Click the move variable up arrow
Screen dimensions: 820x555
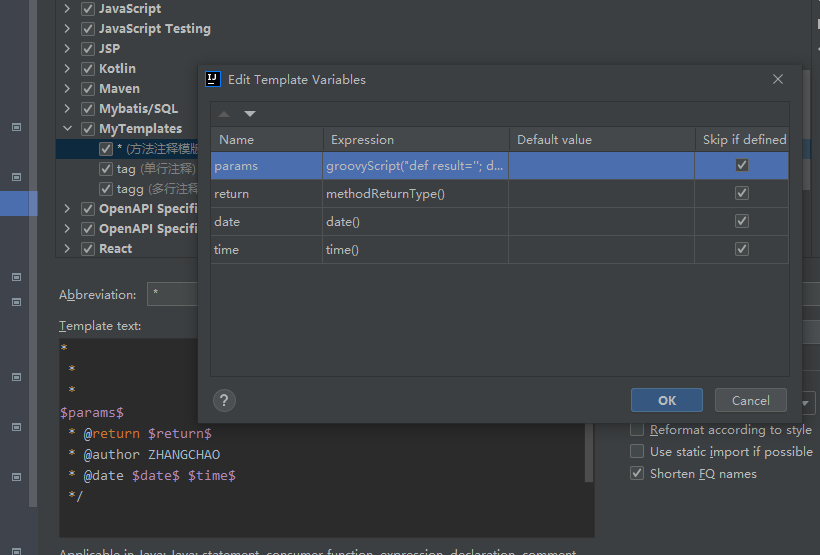coord(224,114)
